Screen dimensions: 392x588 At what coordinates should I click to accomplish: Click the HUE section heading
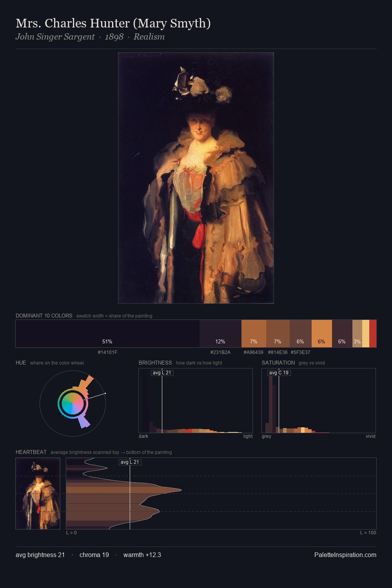pyautogui.click(x=21, y=363)
